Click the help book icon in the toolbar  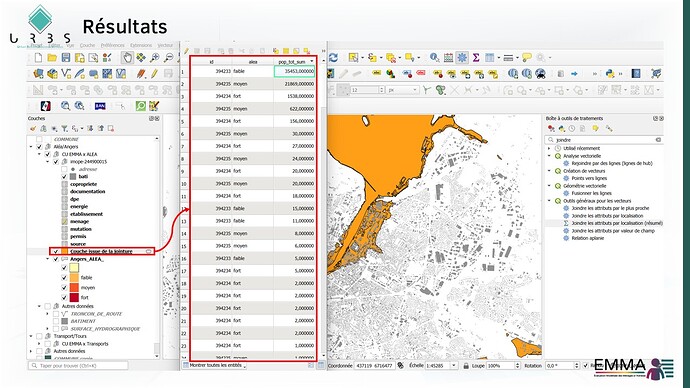pyautogui.click(x=636, y=73)
